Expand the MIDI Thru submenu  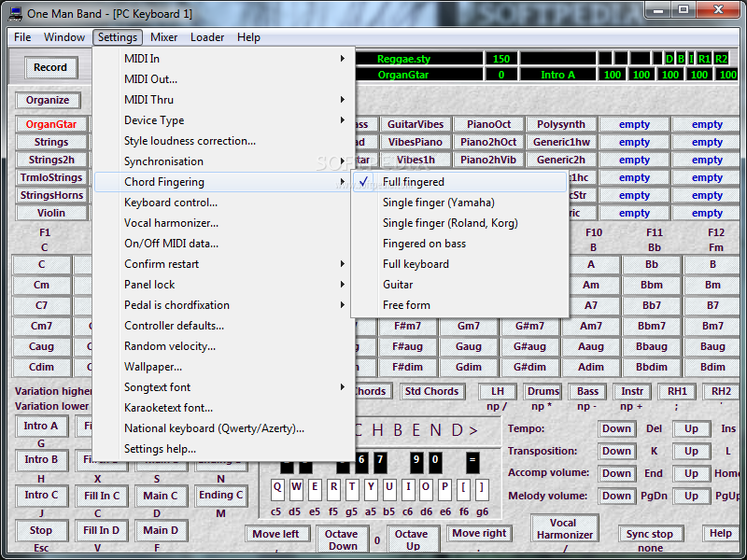click(x=224, y=100)
